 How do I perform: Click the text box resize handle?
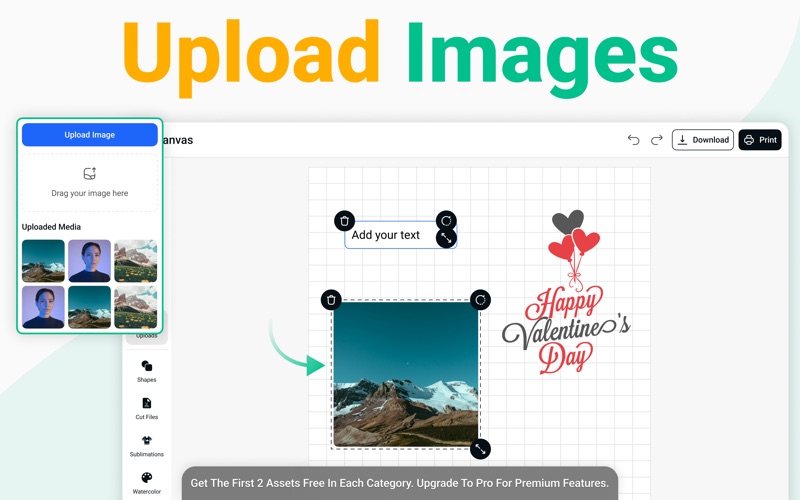(446, 238)
